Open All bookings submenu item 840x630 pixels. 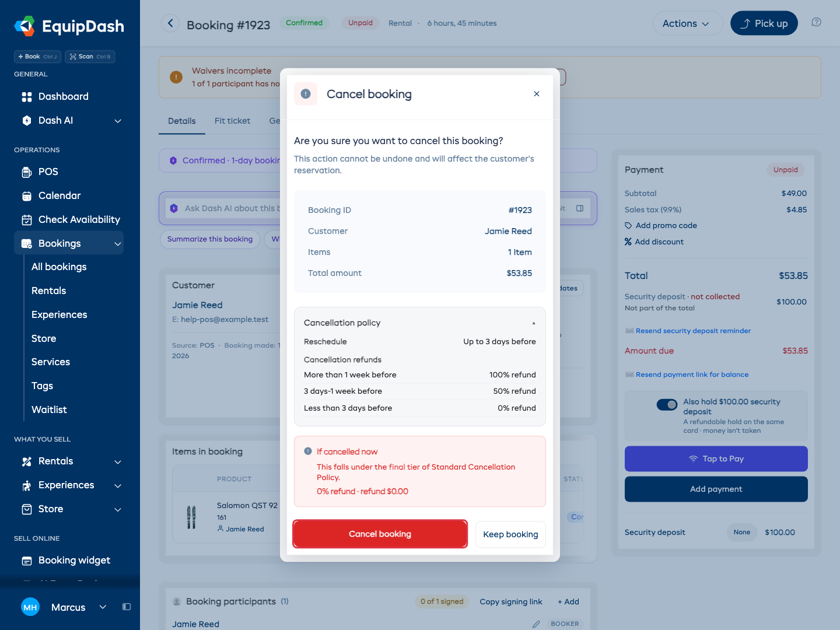59,267
